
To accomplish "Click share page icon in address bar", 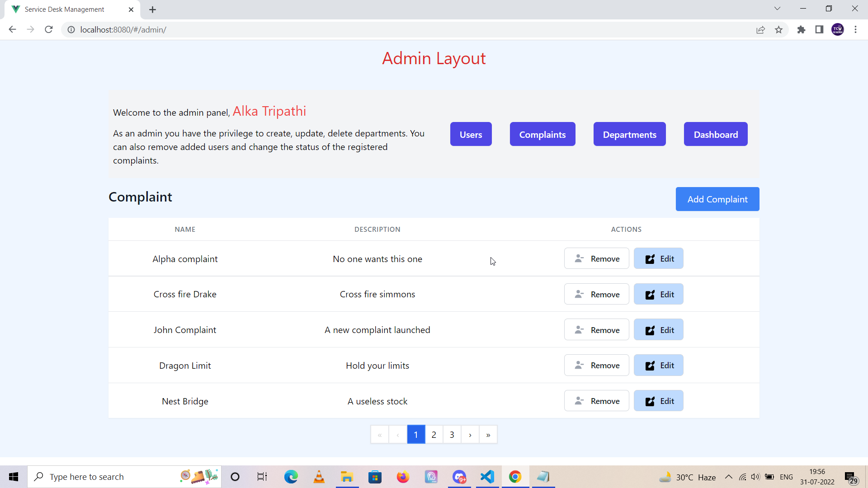I will 760,30.
